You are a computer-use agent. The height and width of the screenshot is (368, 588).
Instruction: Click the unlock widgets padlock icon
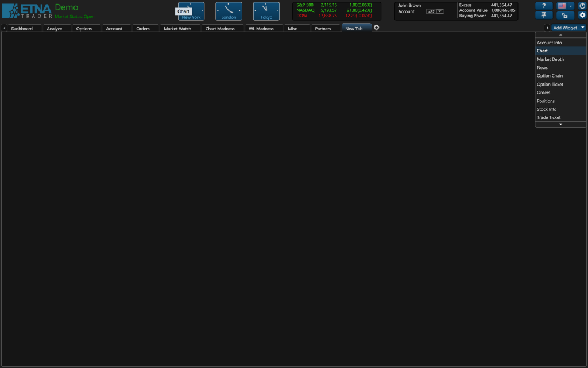tap(565, 16)
